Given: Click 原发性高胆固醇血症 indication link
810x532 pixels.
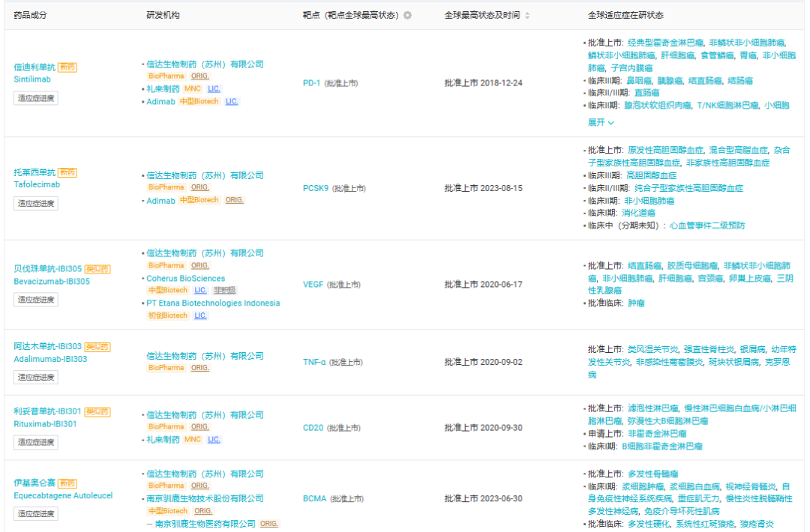Looking at the screenshot, I should click(665, 150).
